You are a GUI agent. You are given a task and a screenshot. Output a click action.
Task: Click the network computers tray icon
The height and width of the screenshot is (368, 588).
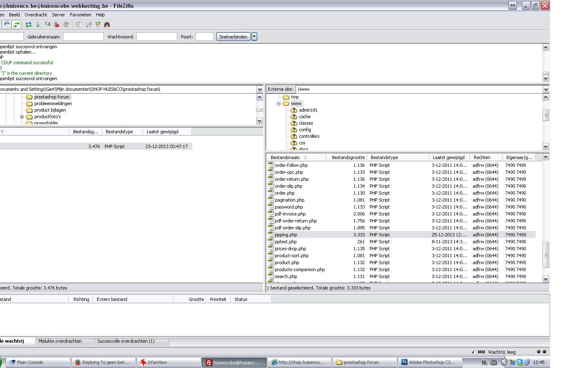(x=527, y=362)
